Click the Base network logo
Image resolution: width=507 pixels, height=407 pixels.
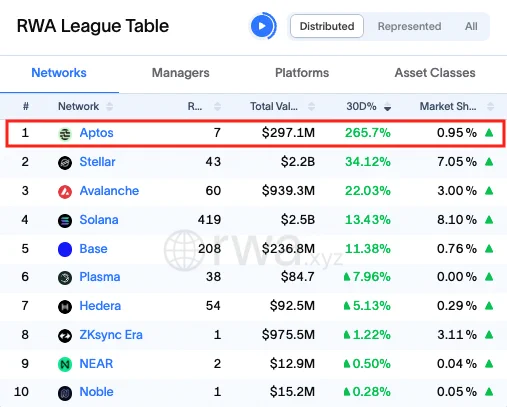(65, 249)
